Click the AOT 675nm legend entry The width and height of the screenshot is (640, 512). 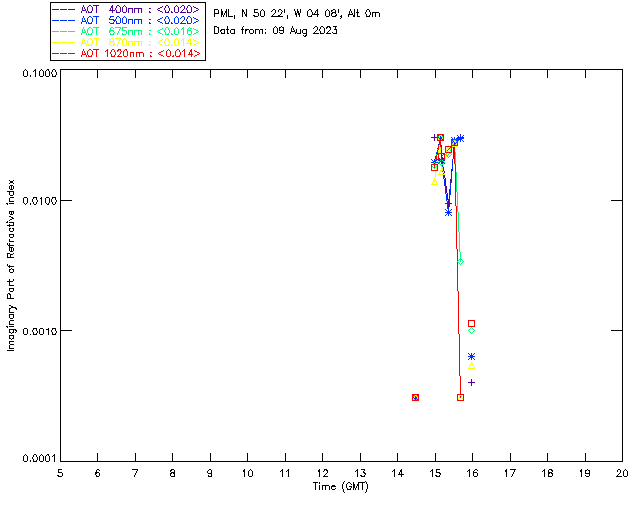pyautogui.click(x=127, y=31)
